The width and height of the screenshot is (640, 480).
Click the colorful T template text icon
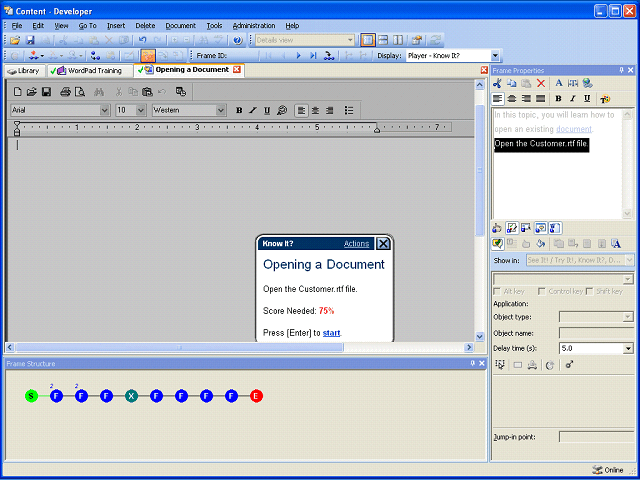click(605, 99)
